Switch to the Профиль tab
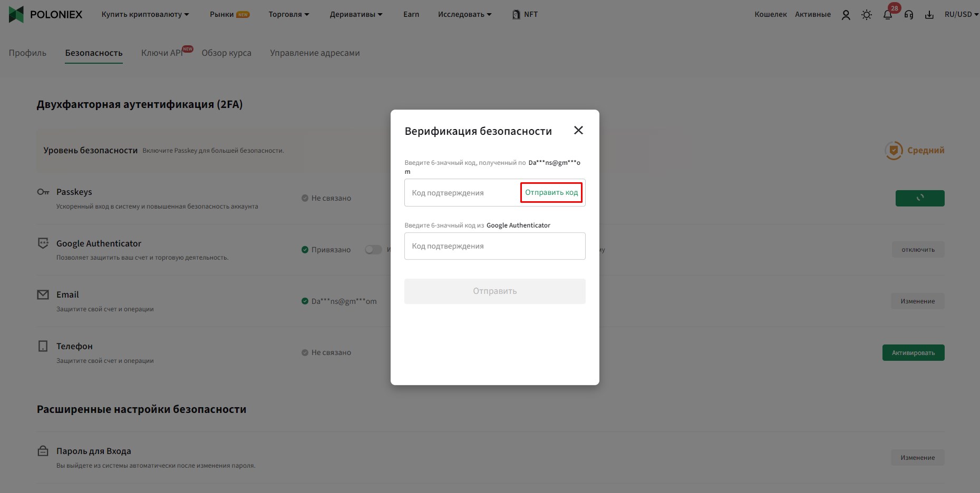The width and height of the screenshot is (980, 493). tap(27, 53)
